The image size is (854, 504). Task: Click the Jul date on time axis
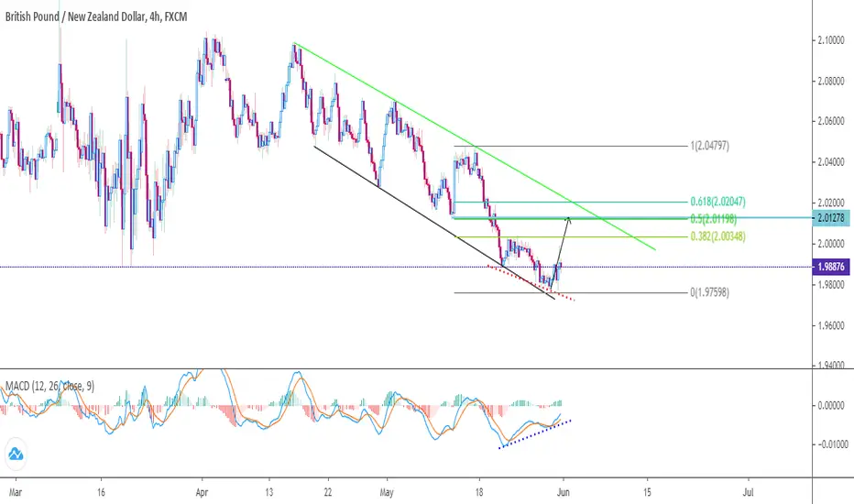[749, 493]
